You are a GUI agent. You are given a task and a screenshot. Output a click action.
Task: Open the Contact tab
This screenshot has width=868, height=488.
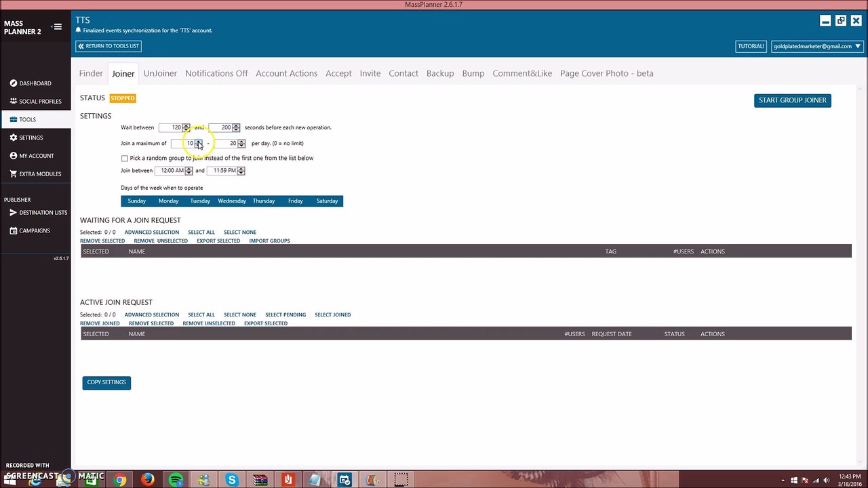click(x=403, y=73)
